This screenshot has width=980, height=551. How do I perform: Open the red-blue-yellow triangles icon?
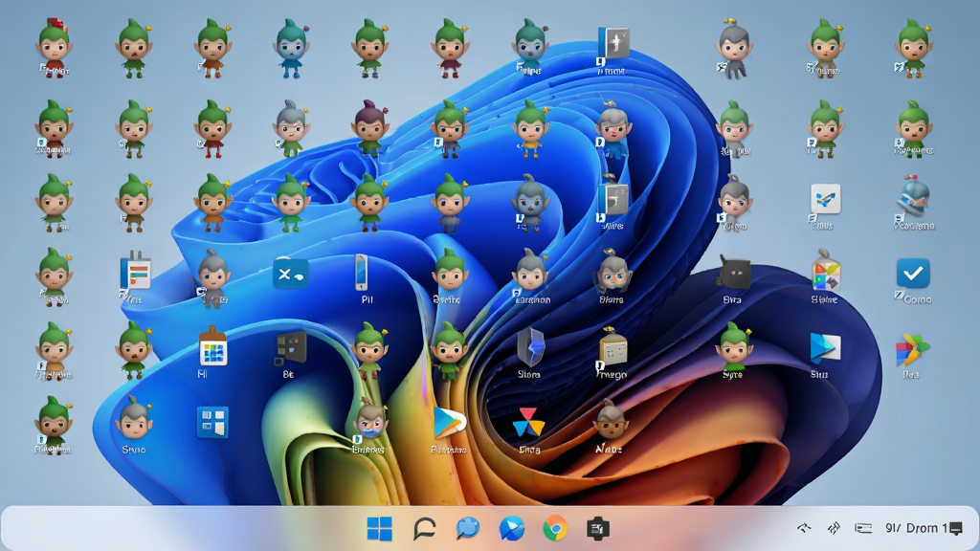528,422
